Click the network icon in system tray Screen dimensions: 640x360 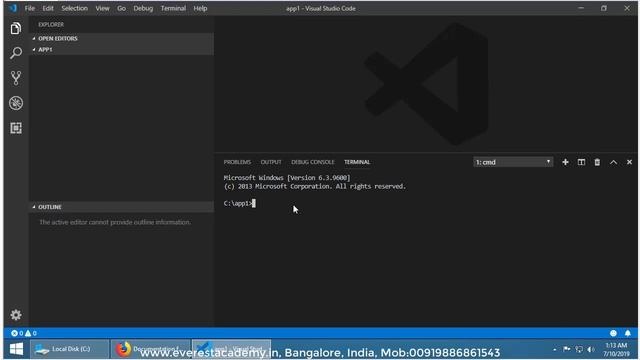pyautogui.click(x=579, y=349)
